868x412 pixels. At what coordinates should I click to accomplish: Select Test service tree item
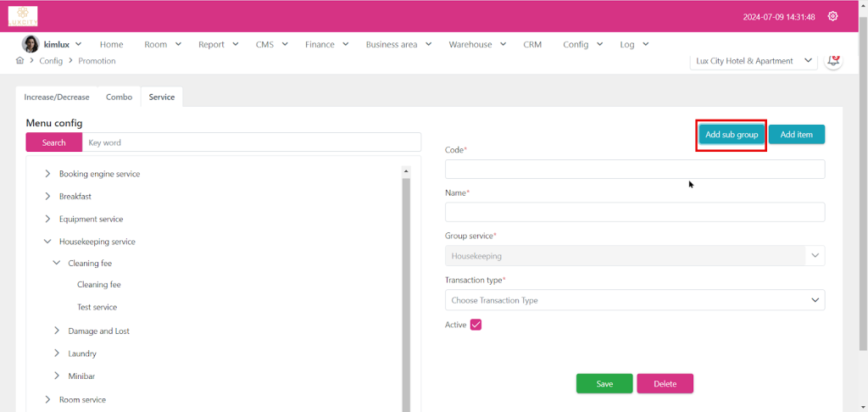click(x=97, y=307)
